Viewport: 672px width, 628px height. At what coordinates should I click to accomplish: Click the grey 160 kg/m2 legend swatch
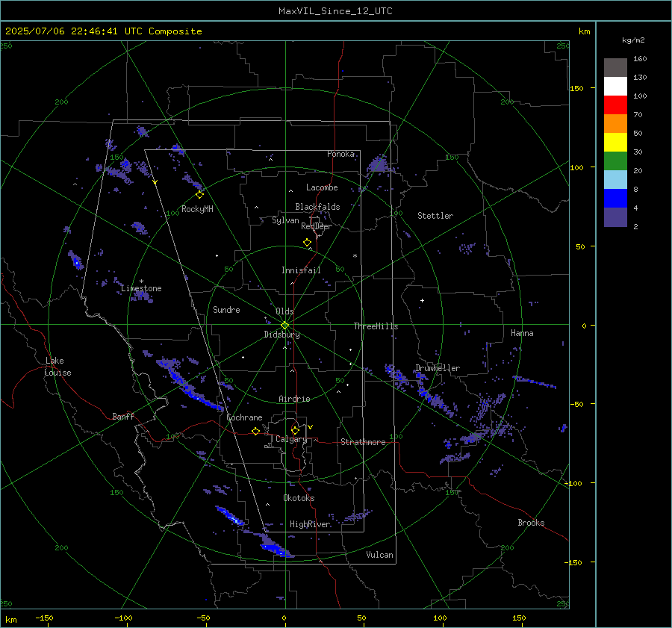pos(615,67)
